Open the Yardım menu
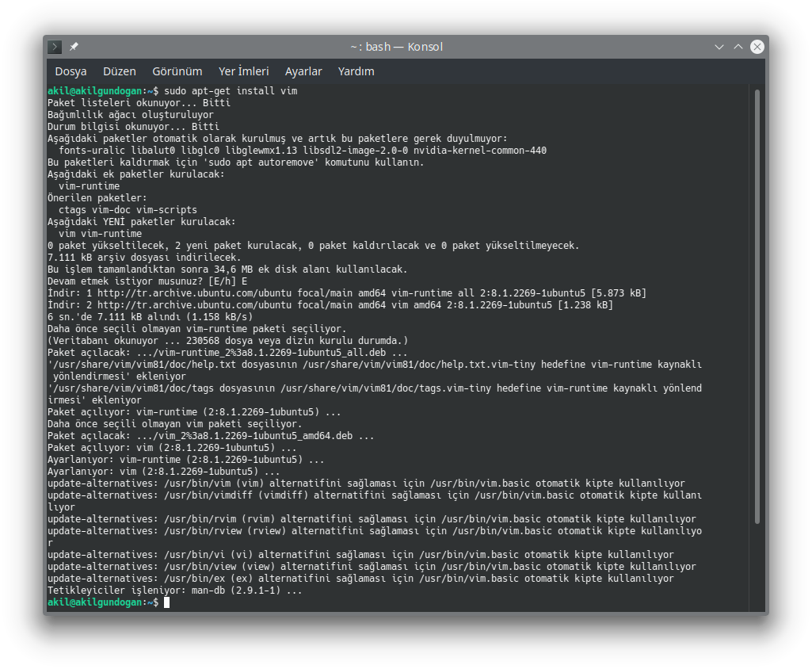 point(356,71)
